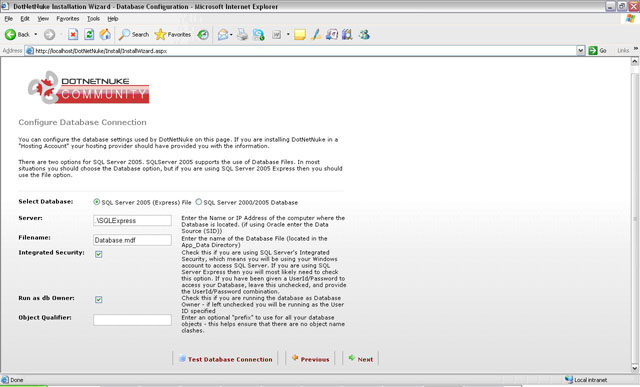Viewport: 640px width, 387px height.
Task: Open the Favorites menu
Action: [x=68, y=19]
